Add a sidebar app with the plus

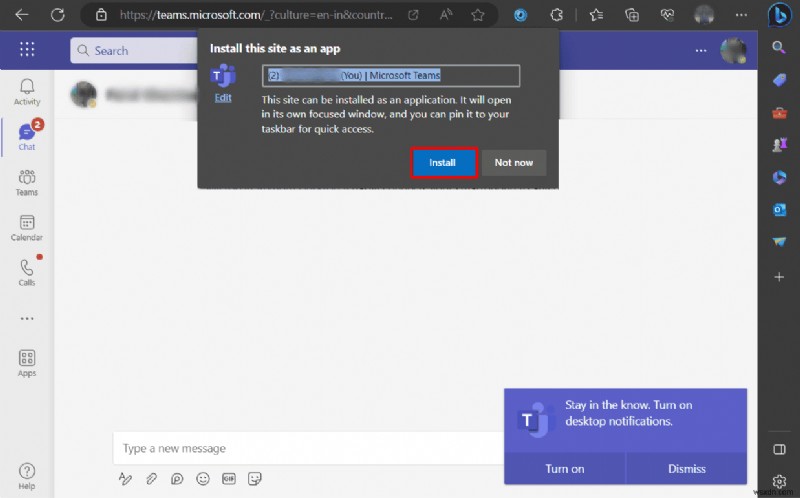point(779,277)
